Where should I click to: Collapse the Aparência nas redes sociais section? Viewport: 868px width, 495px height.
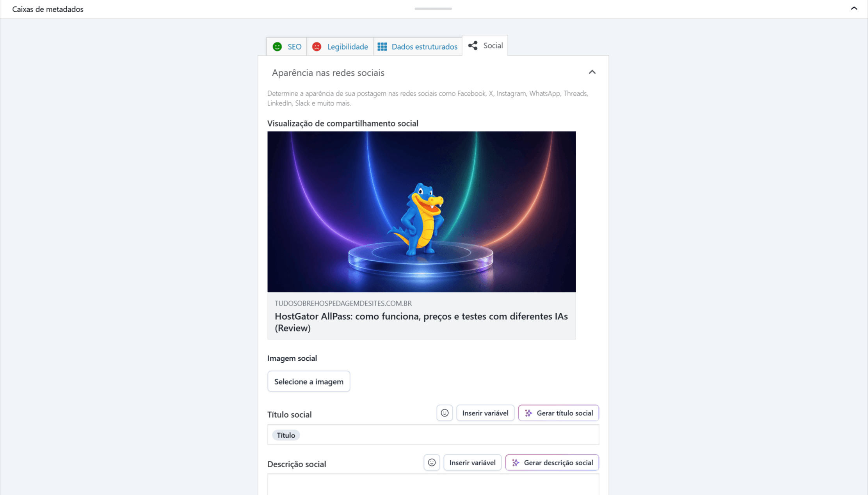pos(592,72)
